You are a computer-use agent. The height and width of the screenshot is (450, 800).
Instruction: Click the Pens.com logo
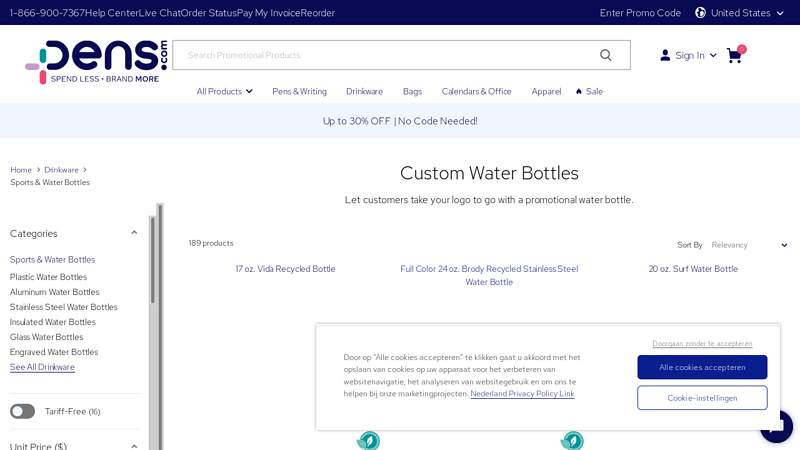[x=96, y=62]
